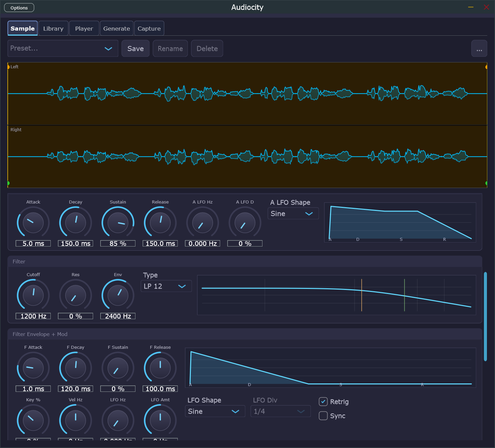The width and height of the screenshot is (495, 448).
Task: Click the F Release 100.0 ms field
Action: pyautogui.click(x=160, y=389)
